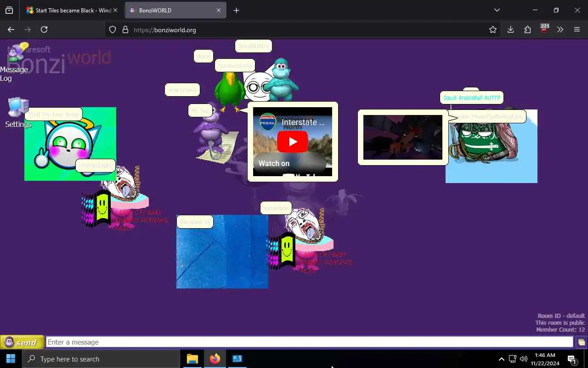Open the Firefox downloads panel

(x=510, y=29)
